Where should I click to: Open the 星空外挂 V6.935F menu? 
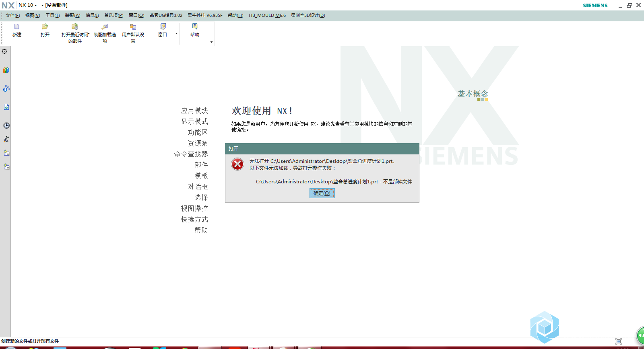(205, 15)
